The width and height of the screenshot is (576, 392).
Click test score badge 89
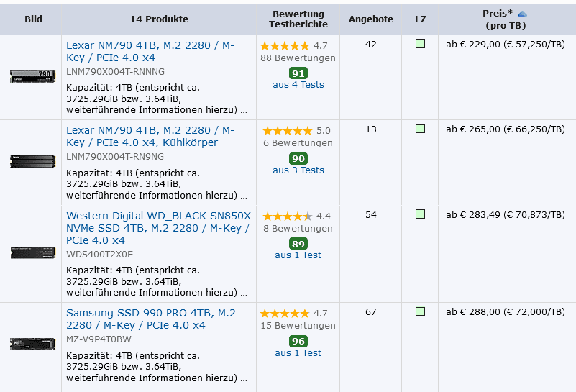click(x=298, y=244)
